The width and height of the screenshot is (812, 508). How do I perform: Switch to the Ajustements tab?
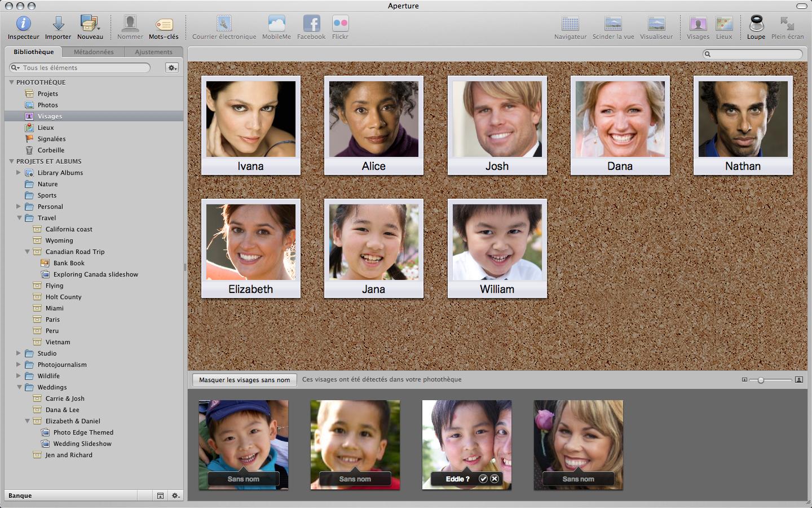(x=153, y=52)
